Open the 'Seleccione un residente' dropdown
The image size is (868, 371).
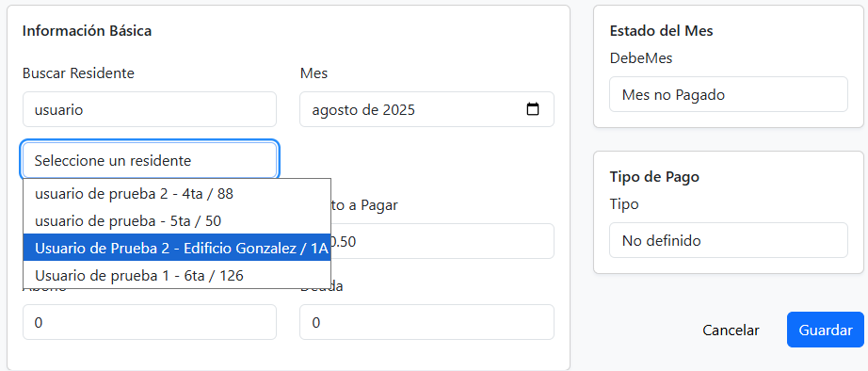coord(150,161)
